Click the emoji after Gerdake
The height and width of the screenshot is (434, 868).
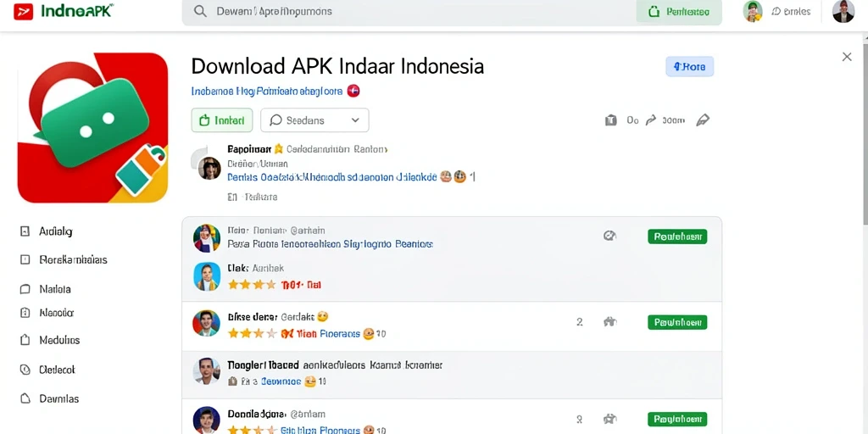(323, 317)
